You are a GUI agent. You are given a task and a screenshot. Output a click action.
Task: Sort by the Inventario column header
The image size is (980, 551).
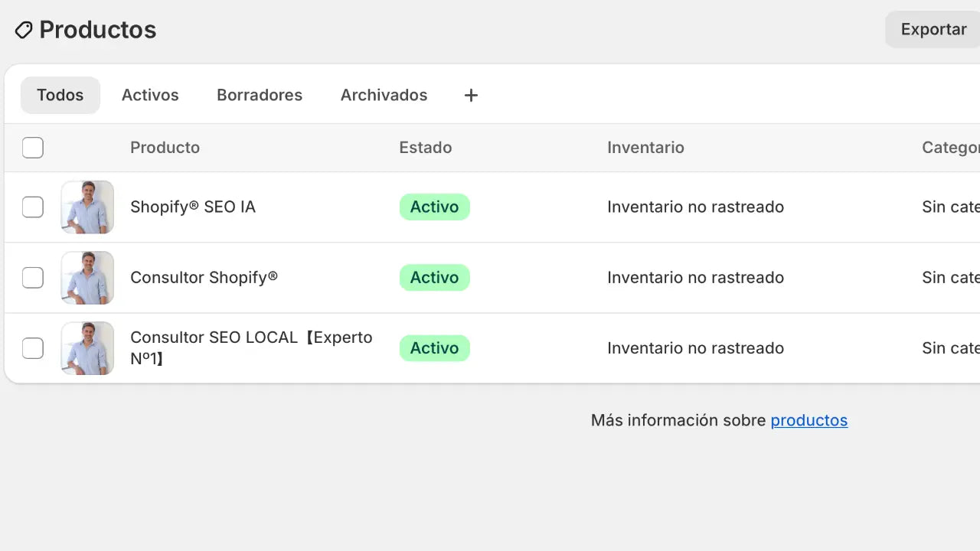point(645,147)
